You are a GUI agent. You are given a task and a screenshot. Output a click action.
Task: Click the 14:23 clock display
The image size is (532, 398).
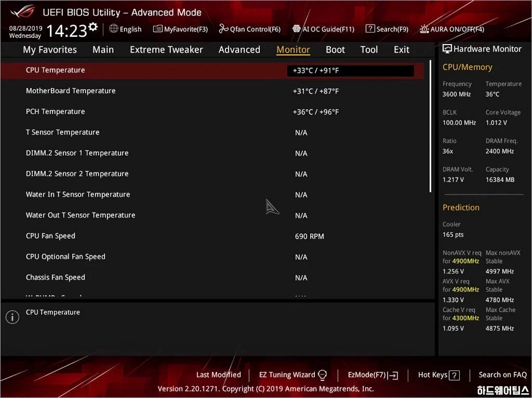(x=66, y=31)
